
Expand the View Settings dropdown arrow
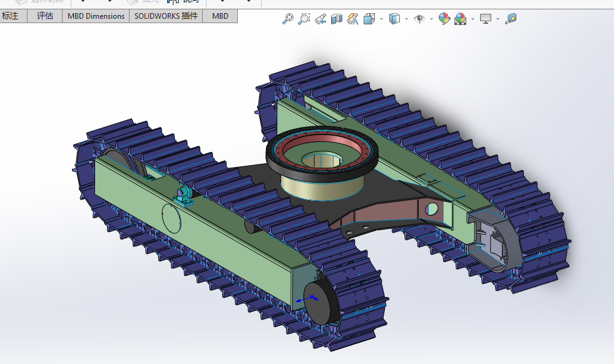click(x=498, y=19)
